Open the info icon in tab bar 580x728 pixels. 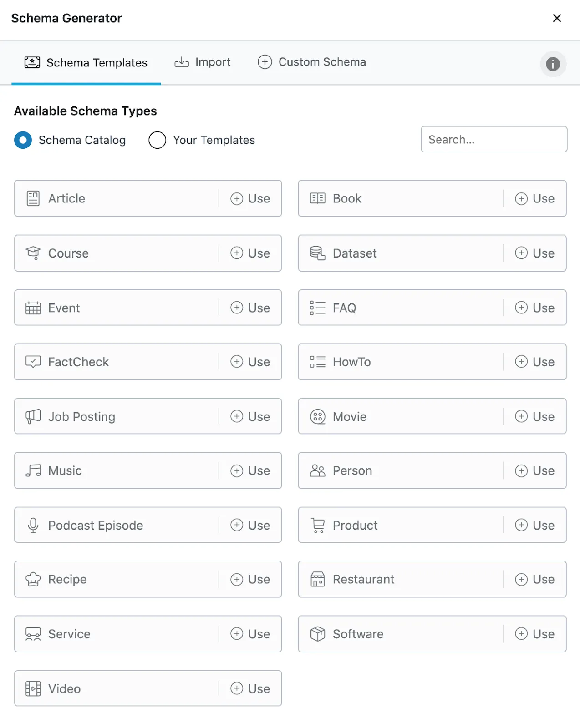tap(553, 64)
